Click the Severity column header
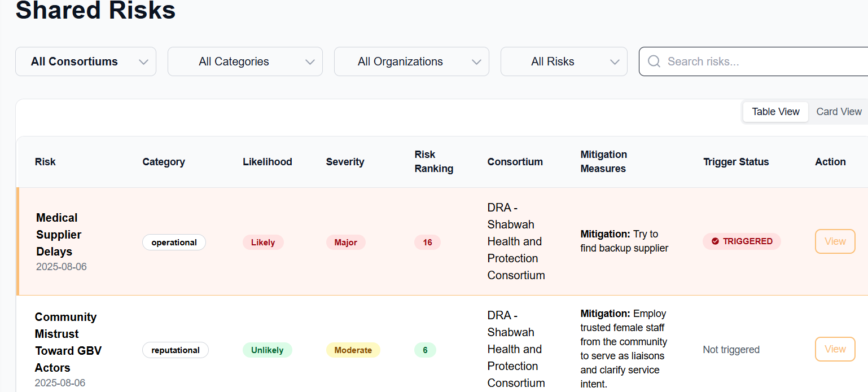This screenshot has height=392, width=868. click(345, 162)
